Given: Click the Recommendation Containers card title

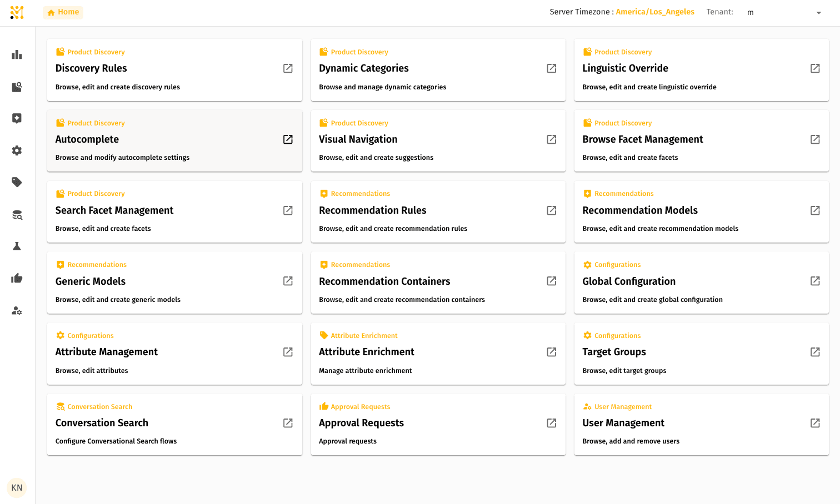Looking at the screenshot, I should tap(384, 281).
